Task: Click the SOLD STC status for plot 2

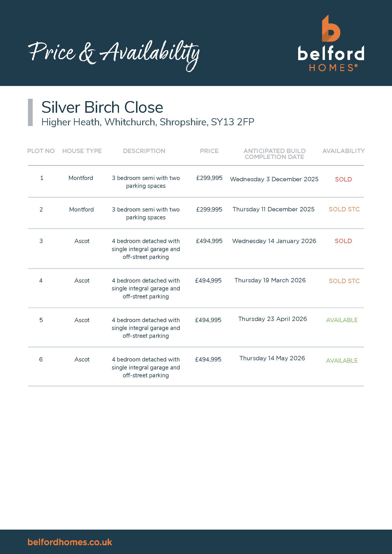Action: point(344,209)
